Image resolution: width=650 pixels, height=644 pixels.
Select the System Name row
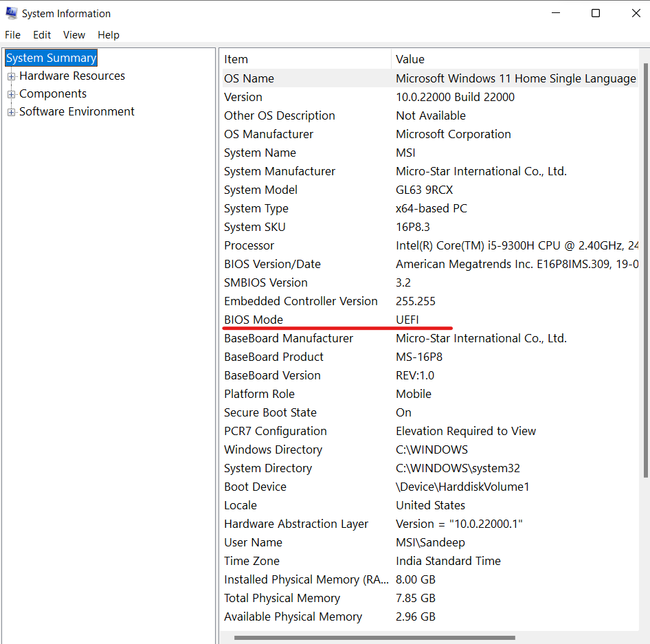[x=430, y=153]
